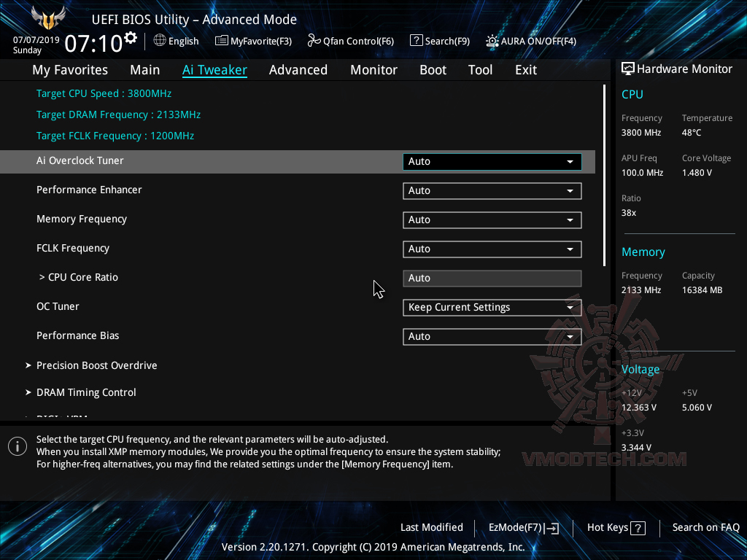Click the Ai Overclock Tuner label
Screen dimensions: 747x560
coord(80,160)
